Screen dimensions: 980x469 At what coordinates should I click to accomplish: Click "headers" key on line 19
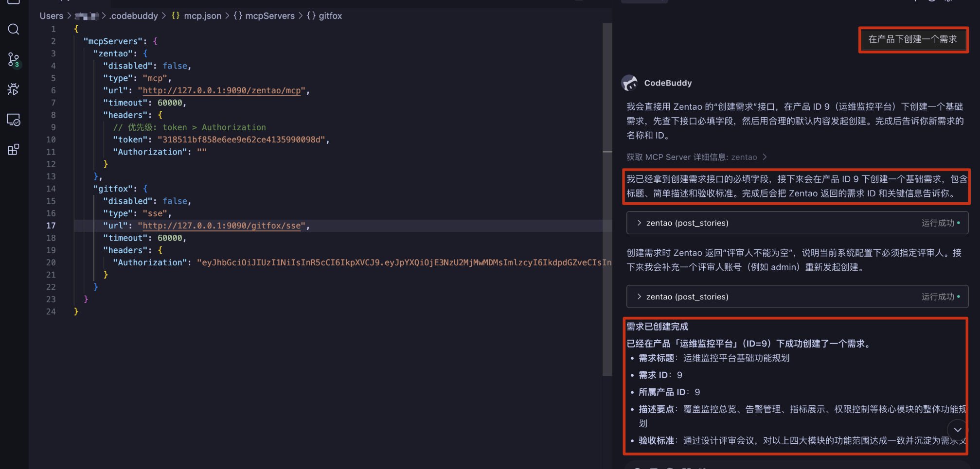(x=125, y=250)
